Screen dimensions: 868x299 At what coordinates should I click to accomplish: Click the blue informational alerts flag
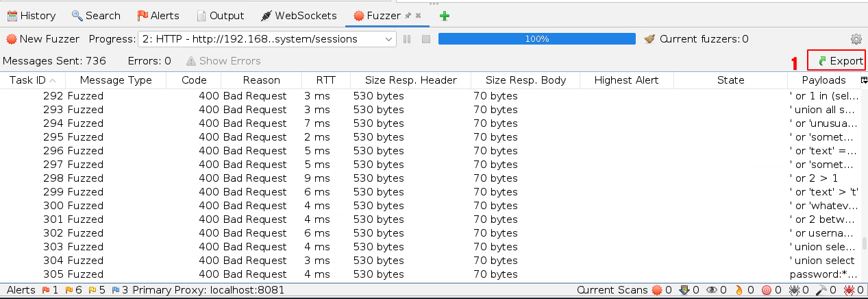(x=116, y=290)
